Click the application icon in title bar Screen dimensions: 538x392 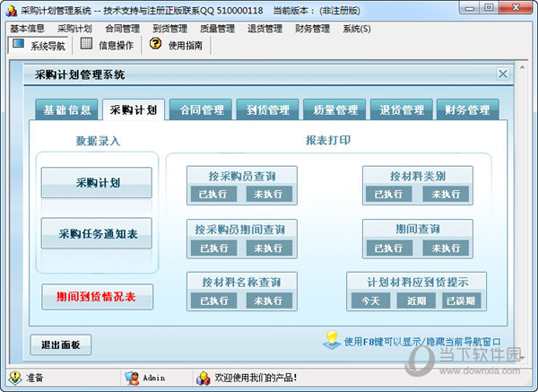(12, 11)
